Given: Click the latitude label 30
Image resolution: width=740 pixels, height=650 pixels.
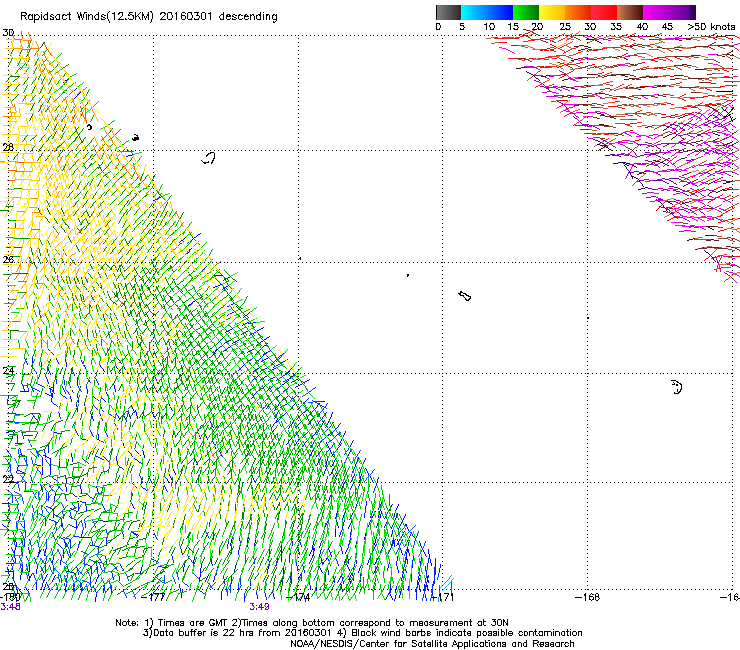Looking at the screenshot, I should pyautogui.click(x=8, y=33).
